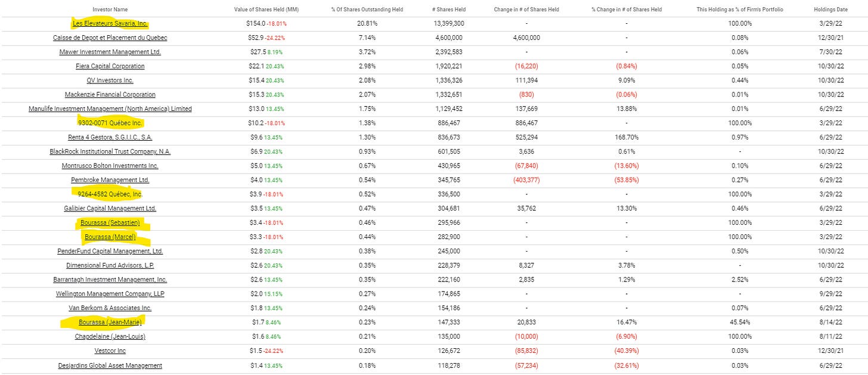The height and width of the screenshot is (375, 868).
Task: Open Montrusco Bolton Investments Inc. link
Action: pos(110,166)
